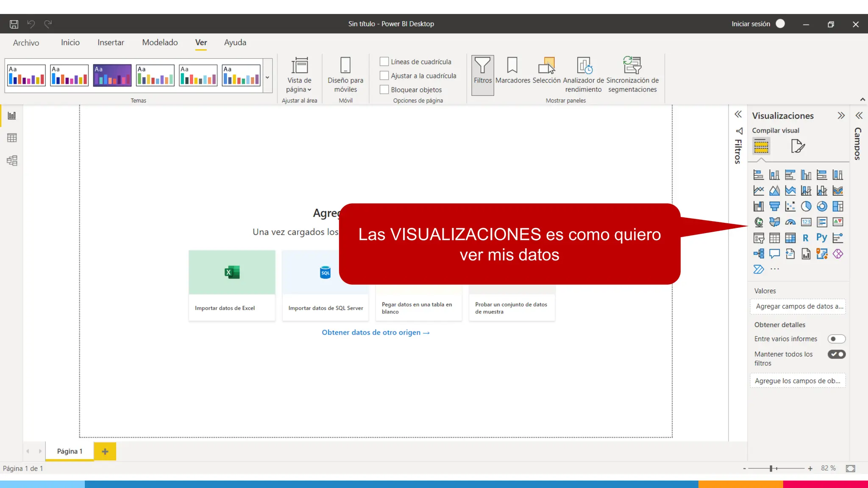
Task: Open the Insertar ribbon tab
Action: (111, 42)
